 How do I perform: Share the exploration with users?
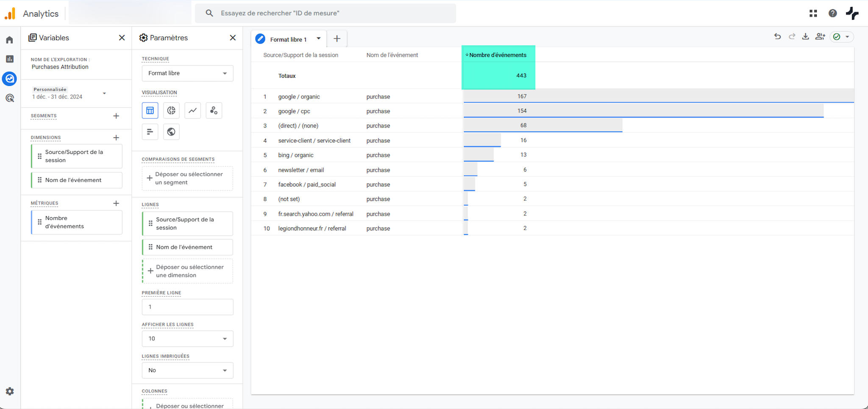point(820,37)
